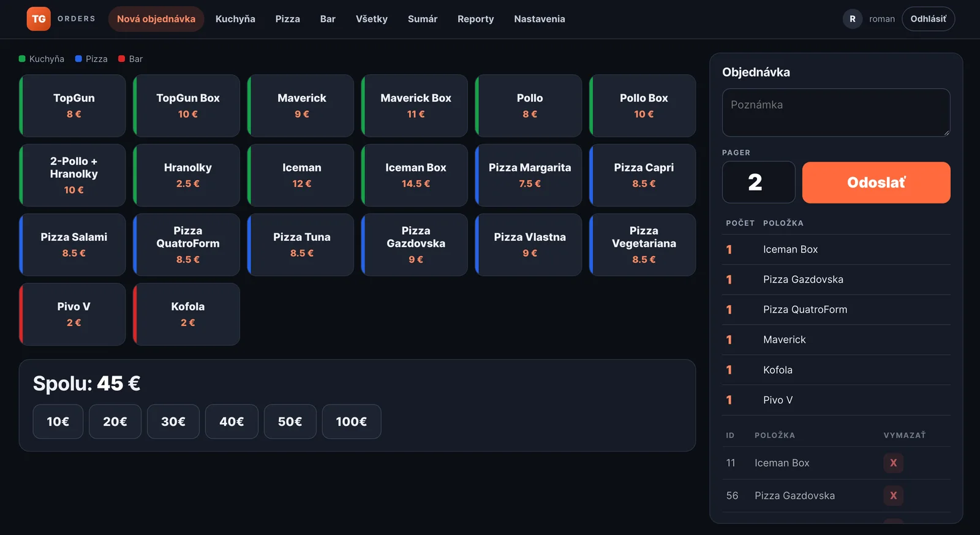Click the Pizza QuatroForm order row
980x535 pixels.
coord(836,310)
